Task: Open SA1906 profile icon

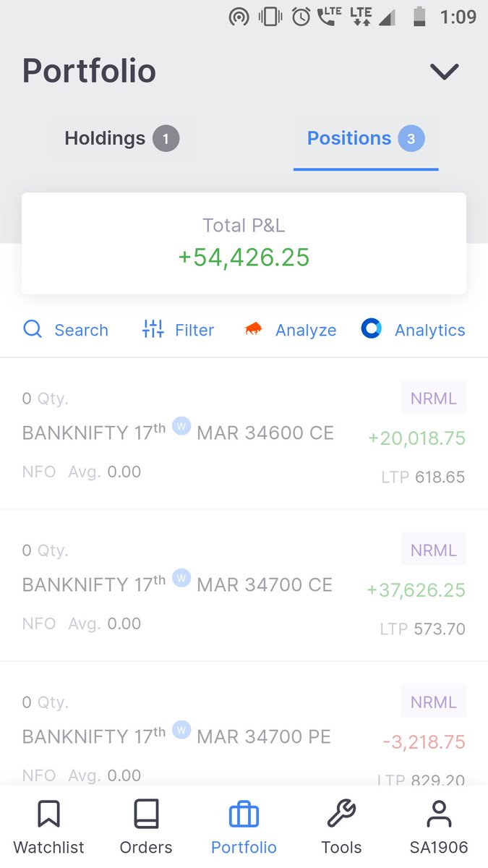Action: coord(439,814)
